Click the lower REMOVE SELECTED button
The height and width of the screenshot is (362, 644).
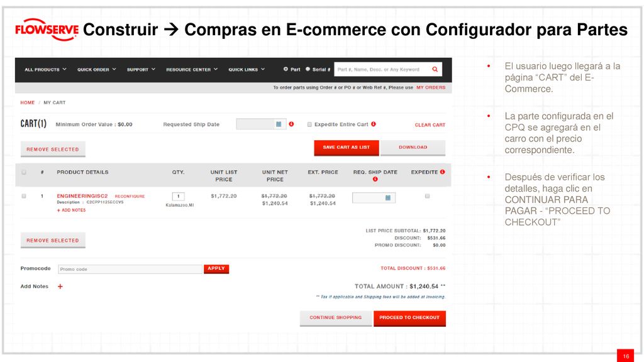53,241
